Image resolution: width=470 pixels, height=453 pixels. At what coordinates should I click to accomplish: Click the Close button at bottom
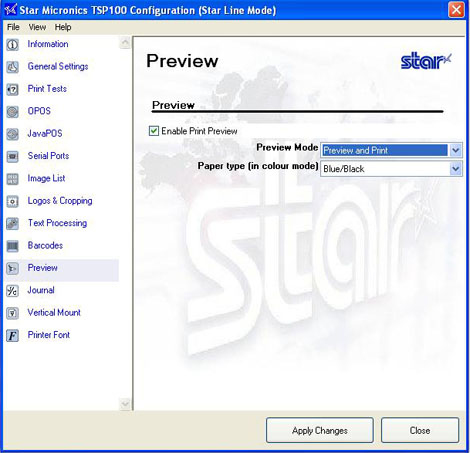coord(420,430)
